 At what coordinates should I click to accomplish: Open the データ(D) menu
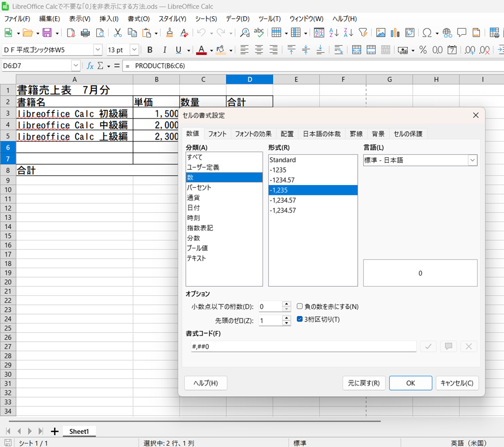coord(237,19)
